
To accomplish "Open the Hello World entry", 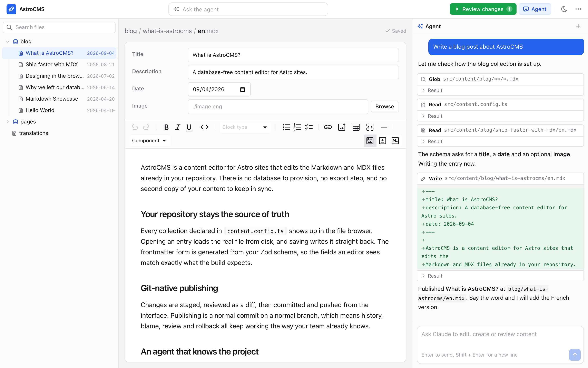I will pyautogui.click(x=59, y=110).
